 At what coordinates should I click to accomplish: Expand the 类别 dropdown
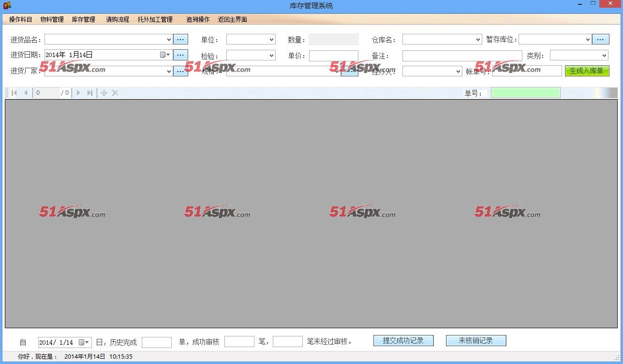(x=604, y=56)
